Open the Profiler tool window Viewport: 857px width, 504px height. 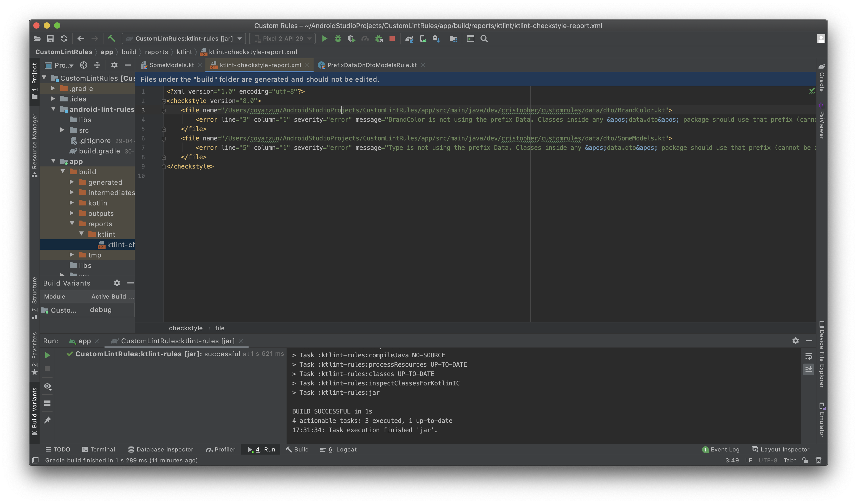[220, 449]
